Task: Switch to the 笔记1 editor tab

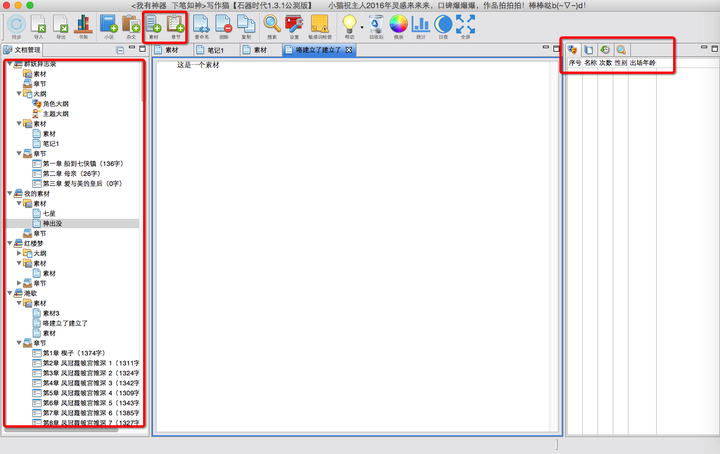Action: (x=215, y=50)
